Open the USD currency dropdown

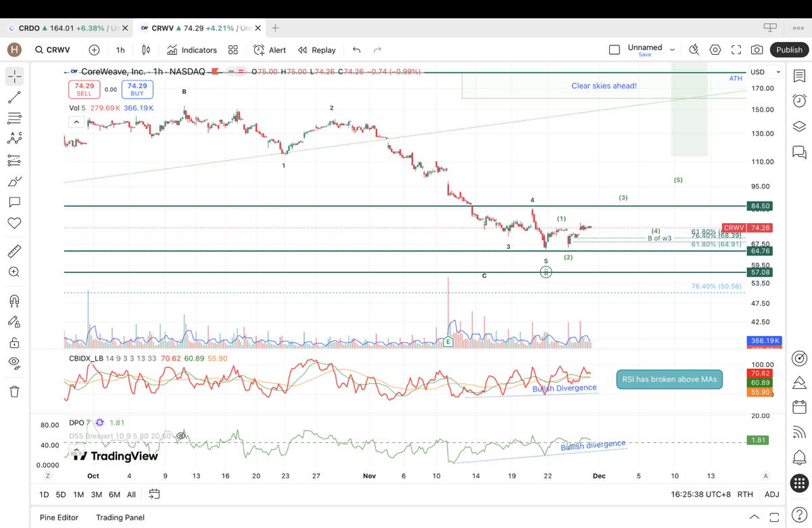pos(765,72)
